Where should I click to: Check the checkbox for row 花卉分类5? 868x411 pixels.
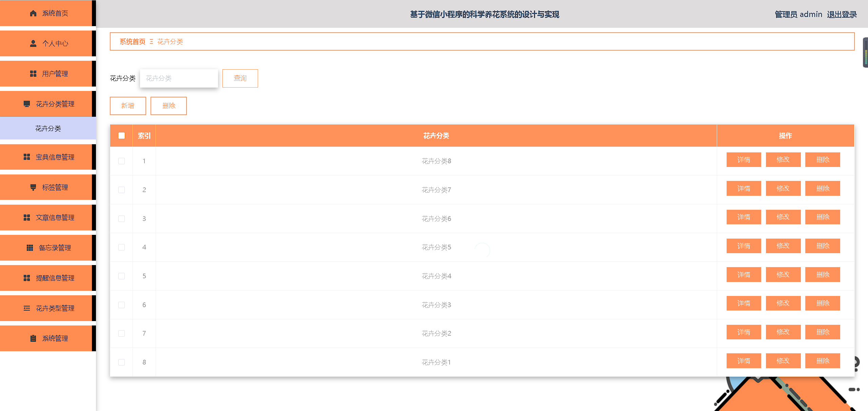(121, 247)
